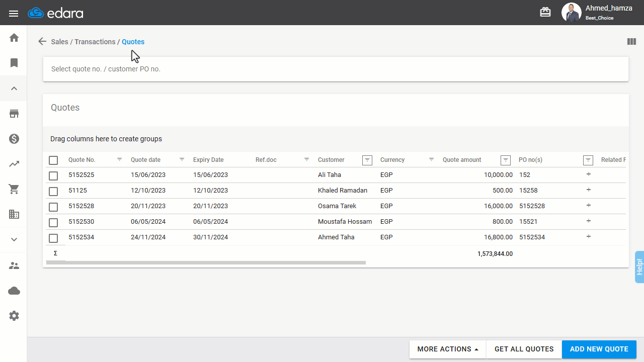The image size is (644, 362).
Task: Open filter for Customer column
Action: click(x=368, y=160)
